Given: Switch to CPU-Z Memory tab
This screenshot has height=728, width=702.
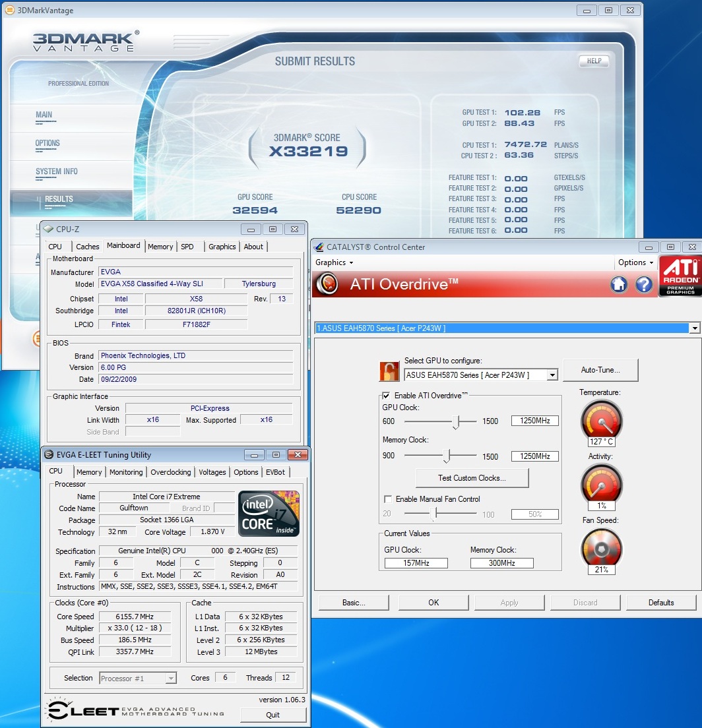Looking at the screenshot, I should (x=160, y=247).
